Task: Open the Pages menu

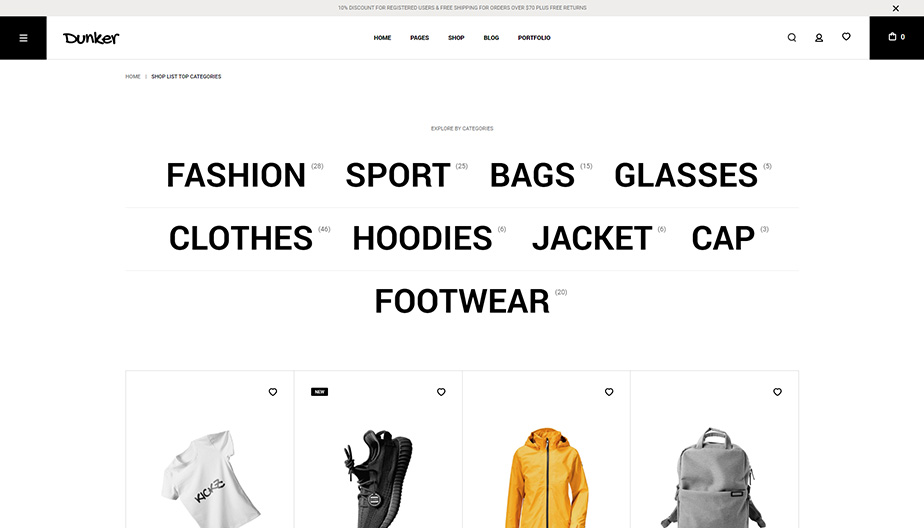Action: [420, 38]
